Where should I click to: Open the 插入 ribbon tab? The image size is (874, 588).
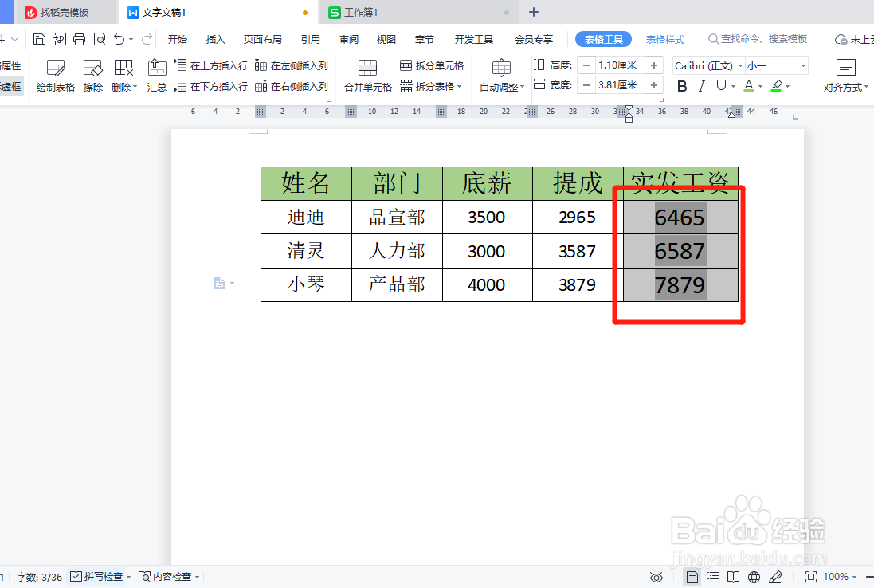tap(215, 40)
